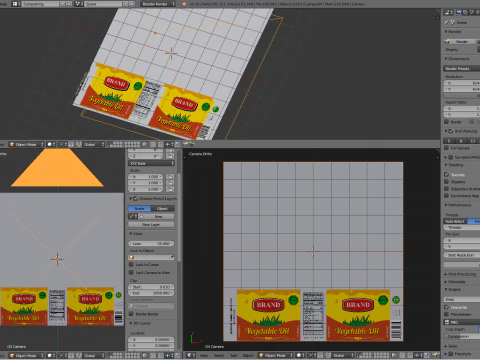This screenshot has width=480, height=360.
Task: Select Render tab icon in properties header
Action: coord(459,12)
